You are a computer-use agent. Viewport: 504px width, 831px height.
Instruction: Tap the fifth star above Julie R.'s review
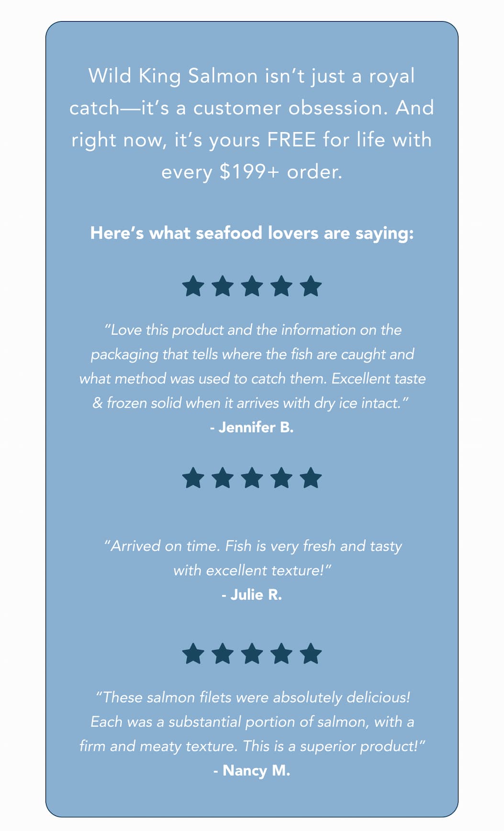(311, 478)
